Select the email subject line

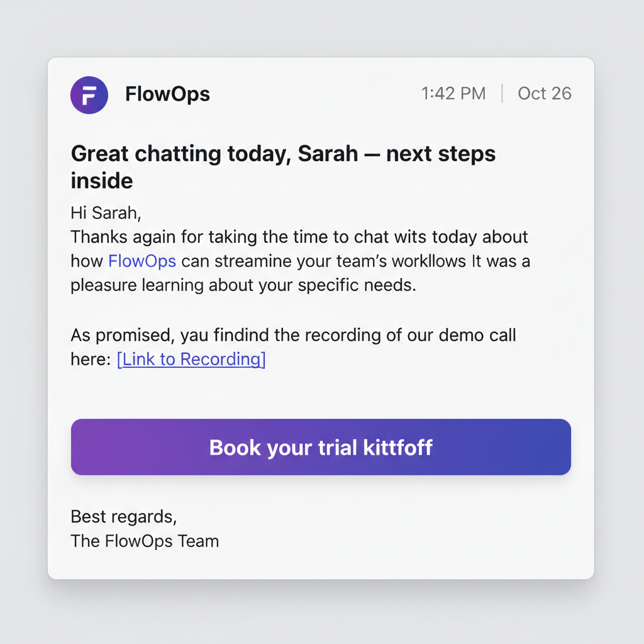tap(283, 167)
